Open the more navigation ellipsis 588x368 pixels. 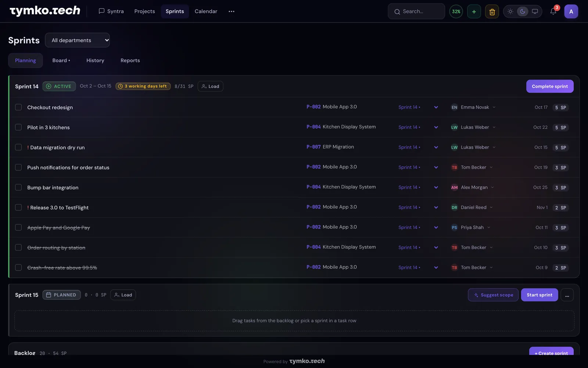pyautogui.click(x=231, y=11)
